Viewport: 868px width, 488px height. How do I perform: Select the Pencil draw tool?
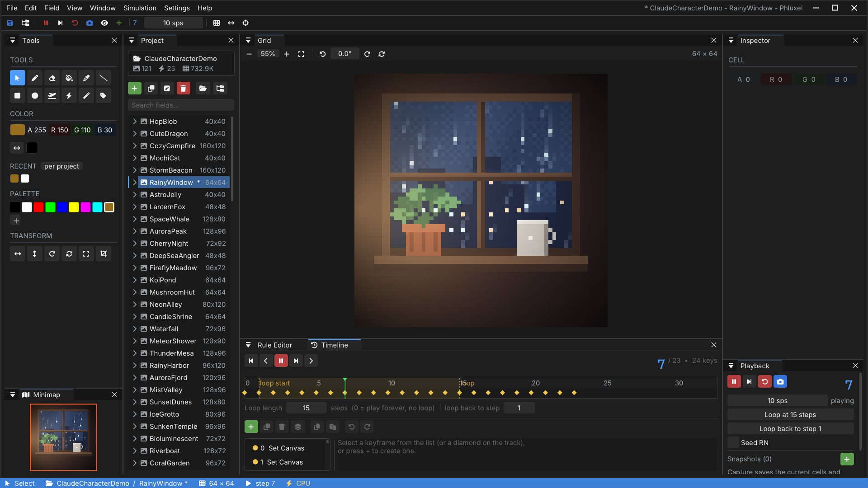[35, 78]
